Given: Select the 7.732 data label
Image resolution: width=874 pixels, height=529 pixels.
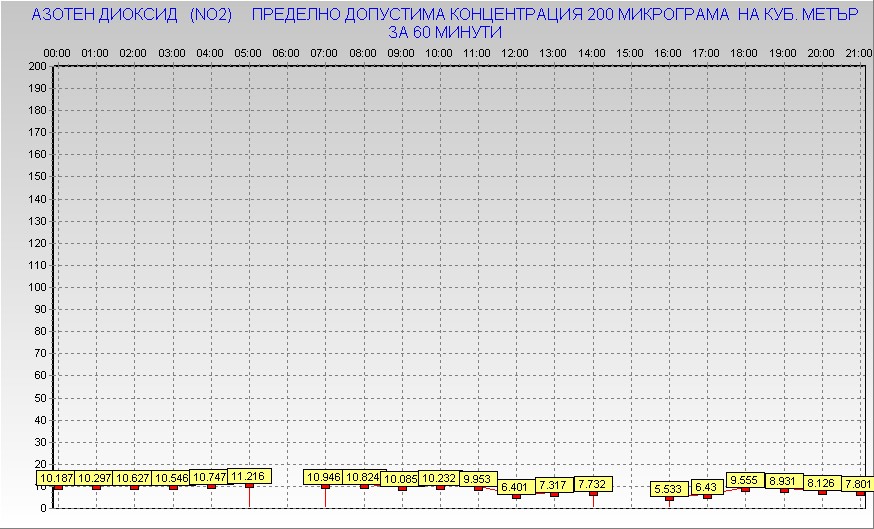Looking at the screenshot, I should click(592, 484).
